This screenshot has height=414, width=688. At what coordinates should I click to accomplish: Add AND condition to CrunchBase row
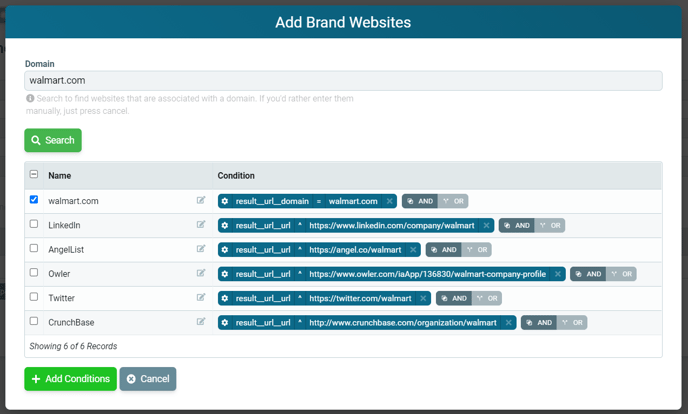[539, 323]
